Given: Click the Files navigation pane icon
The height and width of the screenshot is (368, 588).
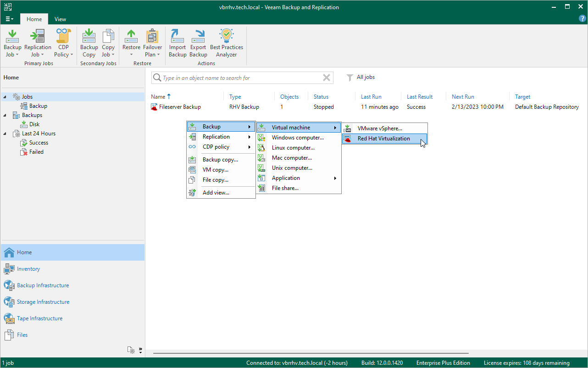Looking at the screenshot, I should pyautogui.click(x=9, y=335).
